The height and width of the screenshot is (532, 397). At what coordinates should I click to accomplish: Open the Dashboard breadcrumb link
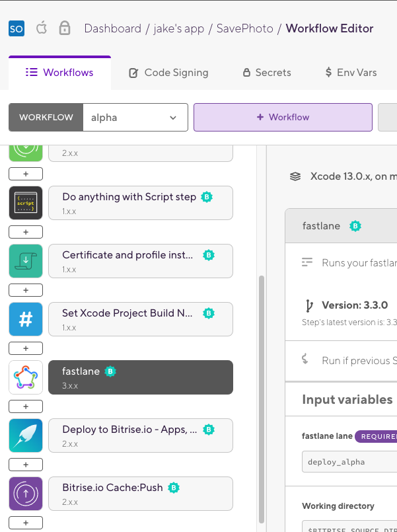112,28
